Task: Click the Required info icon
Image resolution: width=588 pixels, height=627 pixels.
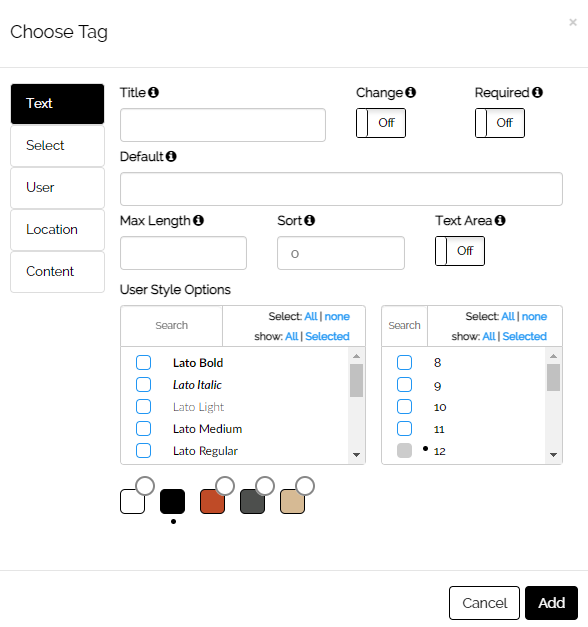Action: coord(537,92)
